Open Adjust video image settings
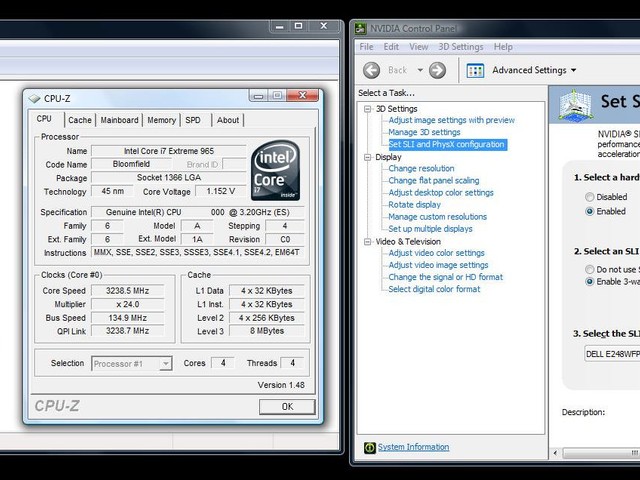Screen dimensions: 640x480 click(438, 265)
